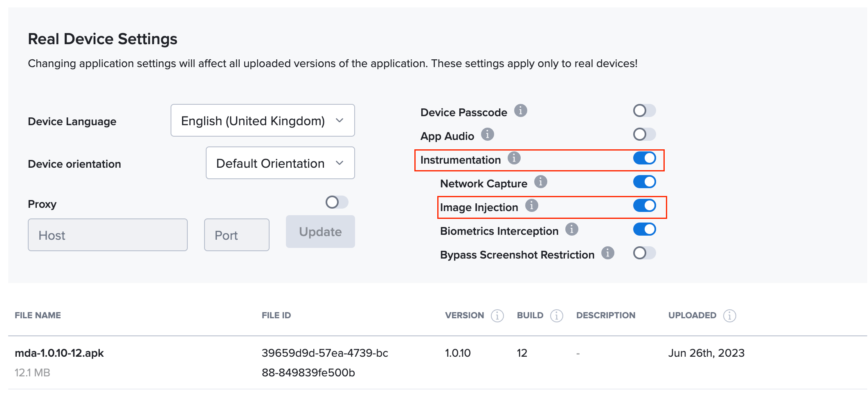868x405 pixels.
Task: Click the BUILD column info icon
Action: [x=556, y=315]
